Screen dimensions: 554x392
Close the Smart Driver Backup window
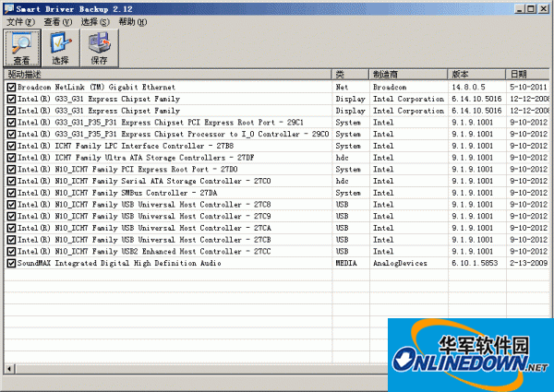[544, 9]
